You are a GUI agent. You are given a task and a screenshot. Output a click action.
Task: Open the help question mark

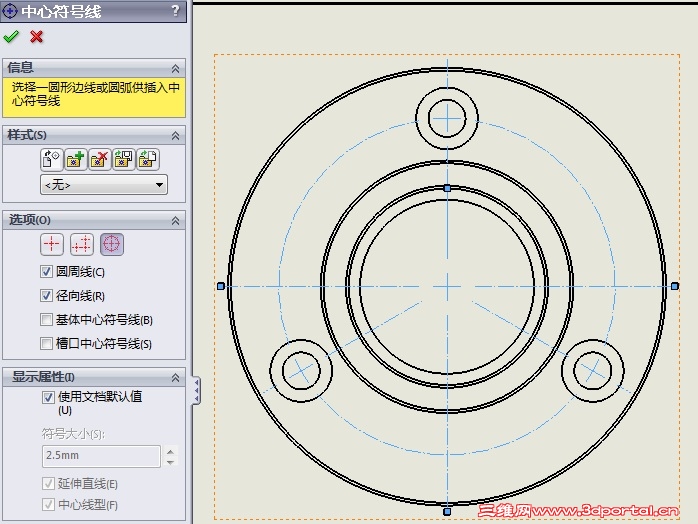click(x=175, y=10)
